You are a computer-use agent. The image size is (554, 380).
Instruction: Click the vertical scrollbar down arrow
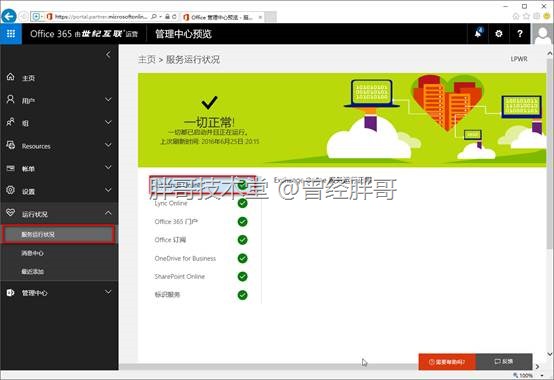pos(550,354)
